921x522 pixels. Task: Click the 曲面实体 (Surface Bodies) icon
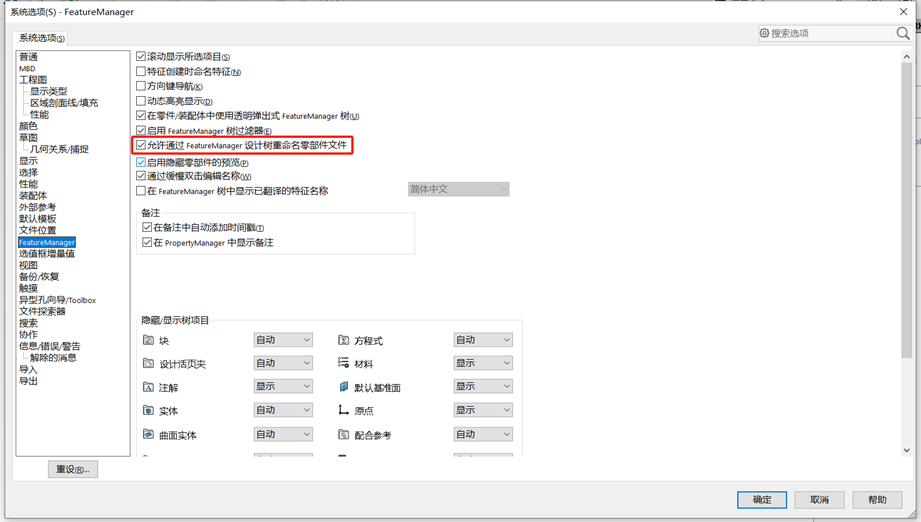click(x=148, y=435)
